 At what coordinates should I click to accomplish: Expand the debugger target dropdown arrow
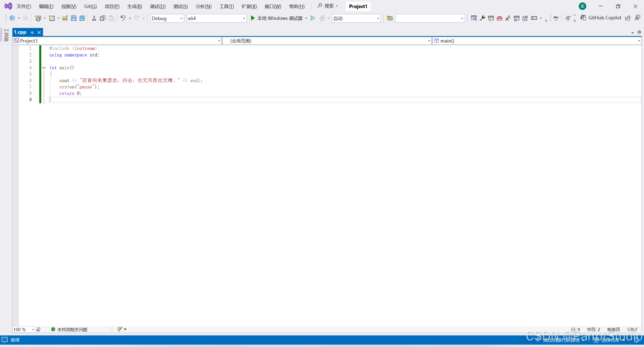[306, 18]
